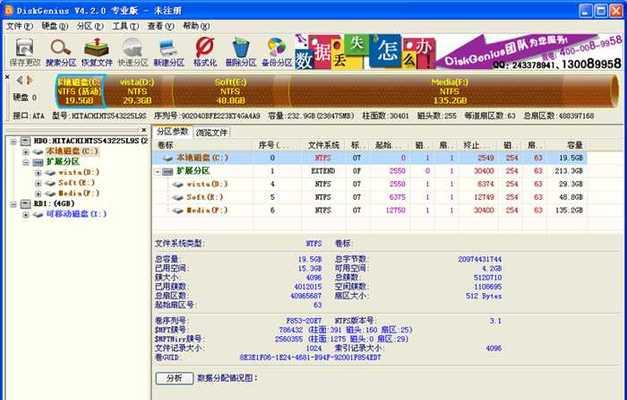627x400 pixels.
Task: Switch to the Browse Files (浏览文件) tab
Action: pos(212,132)
